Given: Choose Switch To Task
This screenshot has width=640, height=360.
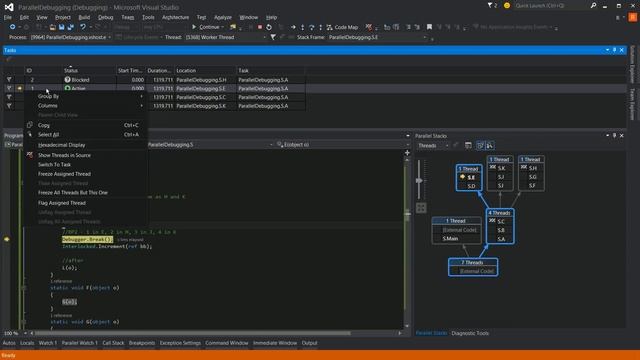Looking at the screenshot, I should tap(86, 164).
